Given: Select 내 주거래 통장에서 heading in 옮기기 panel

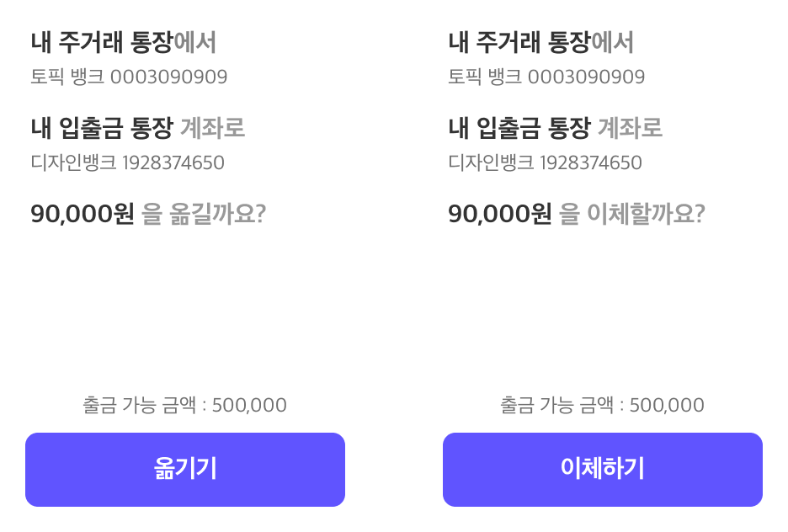Looking at the screenshot, I should (124, 42).
